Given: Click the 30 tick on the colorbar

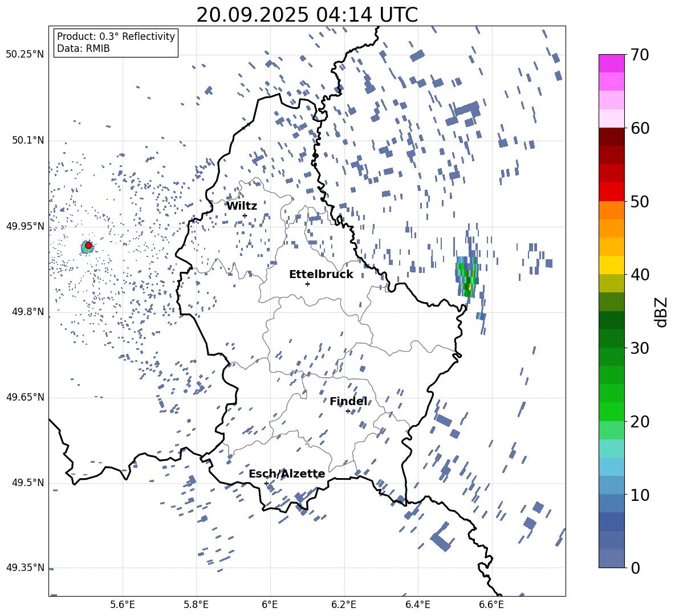Looking at the screenshot, I should coord(640,348).
